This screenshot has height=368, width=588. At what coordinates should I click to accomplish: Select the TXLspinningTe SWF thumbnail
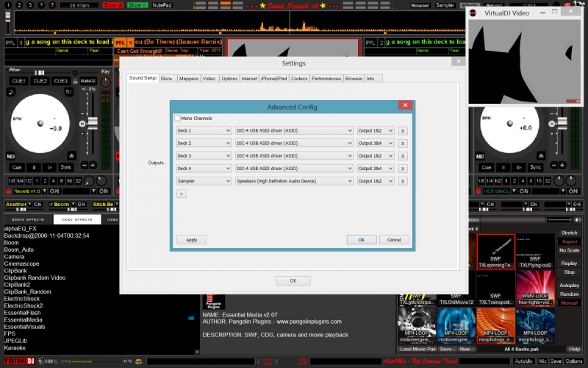[x=495, y=251]
